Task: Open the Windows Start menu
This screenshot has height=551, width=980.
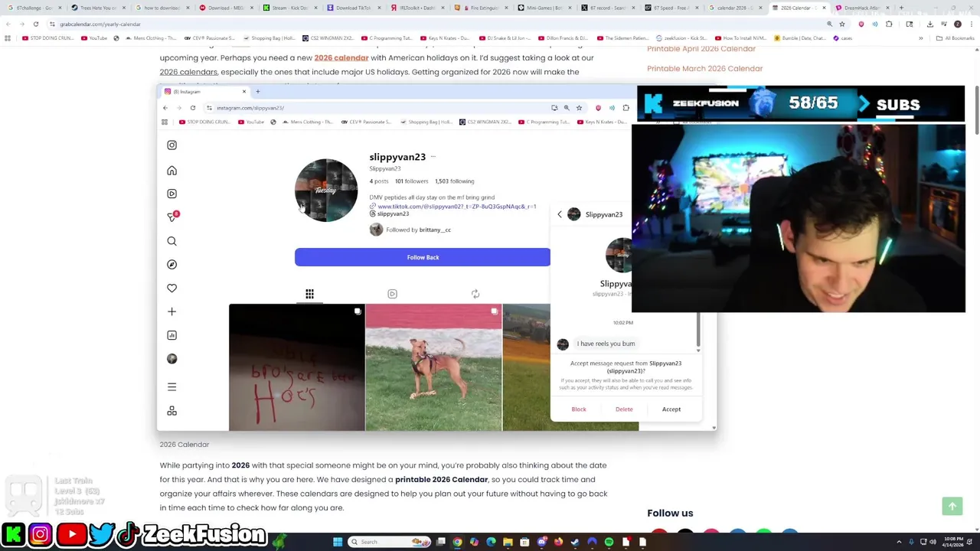Action: click(338, 542)
